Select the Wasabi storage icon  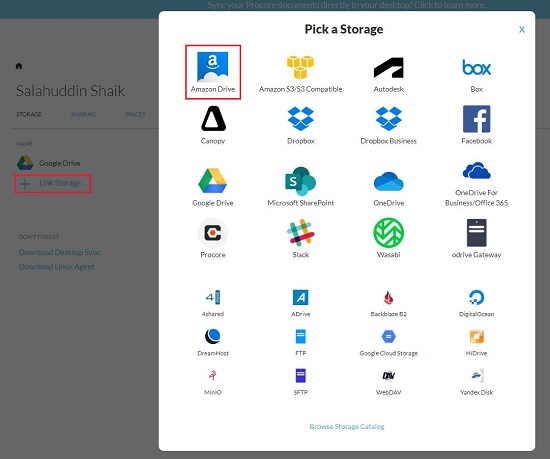[x=389, y=232]
